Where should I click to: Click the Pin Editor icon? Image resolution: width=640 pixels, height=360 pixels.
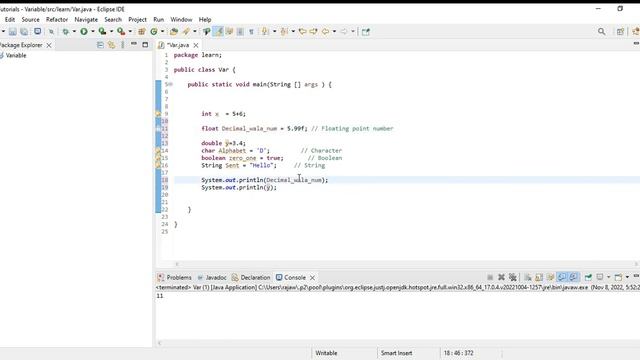pyautogui.click(x=366, y=31)
